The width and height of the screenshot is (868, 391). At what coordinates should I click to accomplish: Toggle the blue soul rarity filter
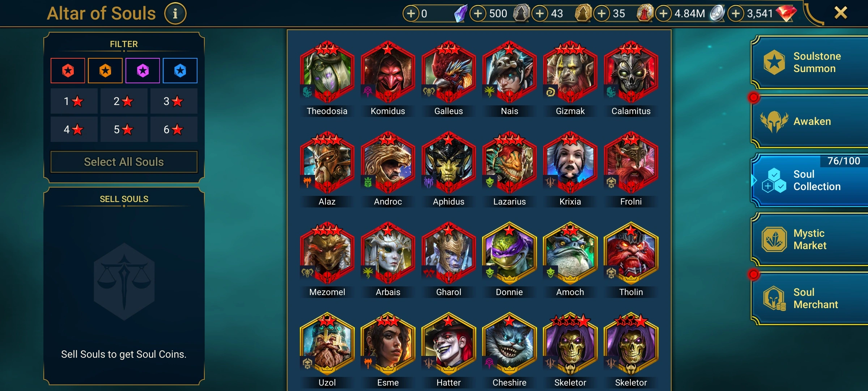(x=180, y=71)
